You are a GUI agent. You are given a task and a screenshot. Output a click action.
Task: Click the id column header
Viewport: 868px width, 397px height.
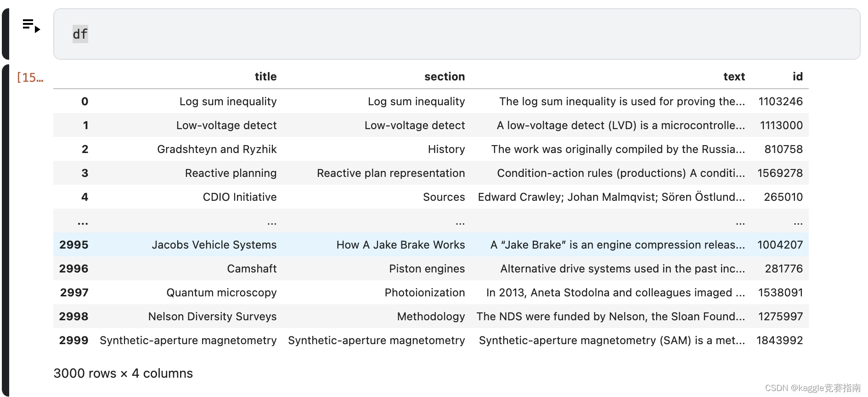point(798,77)
